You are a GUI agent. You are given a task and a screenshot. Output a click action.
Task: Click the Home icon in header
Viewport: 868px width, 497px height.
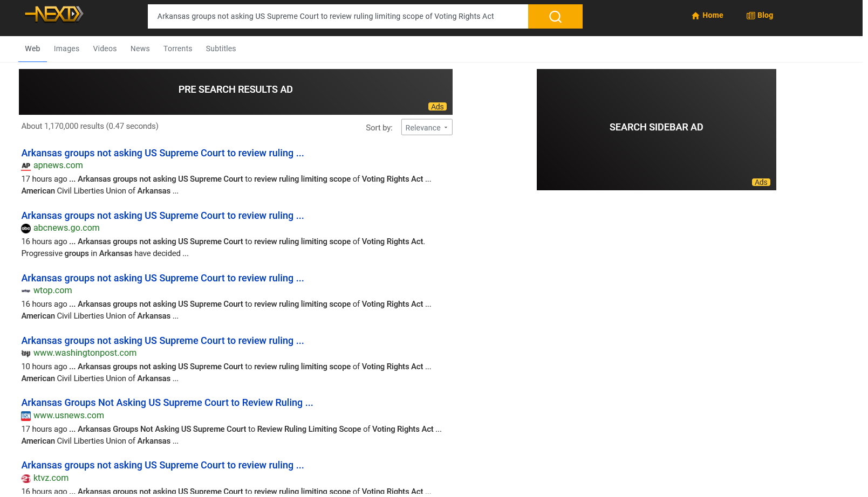(695, 16)
